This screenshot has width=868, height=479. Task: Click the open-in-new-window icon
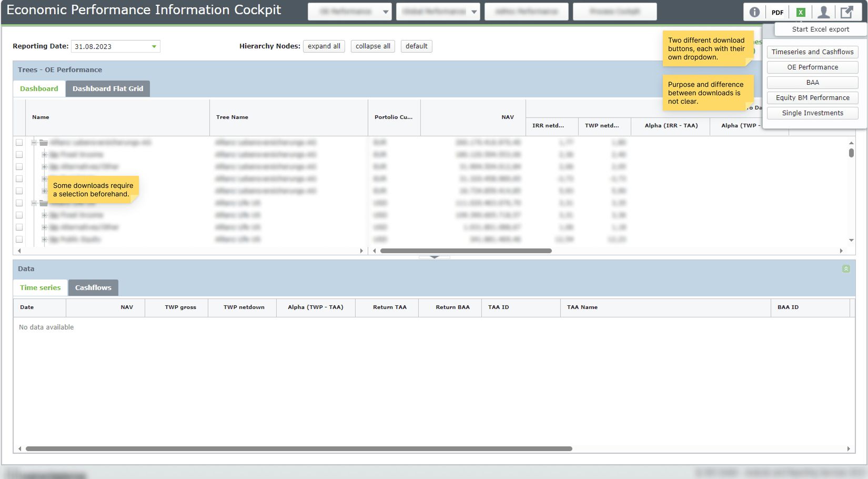pyautogui.click(x=847, y=12)
